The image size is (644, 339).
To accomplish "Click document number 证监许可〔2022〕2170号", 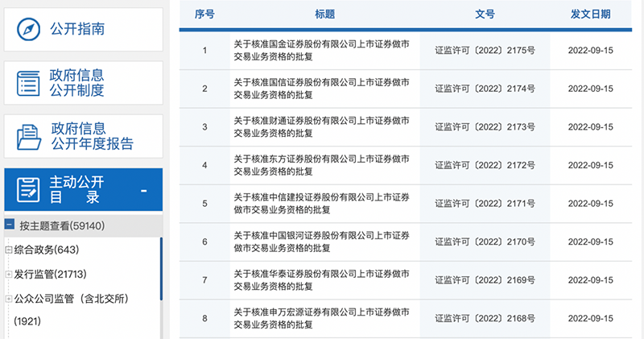I will (x=485, y=242).
